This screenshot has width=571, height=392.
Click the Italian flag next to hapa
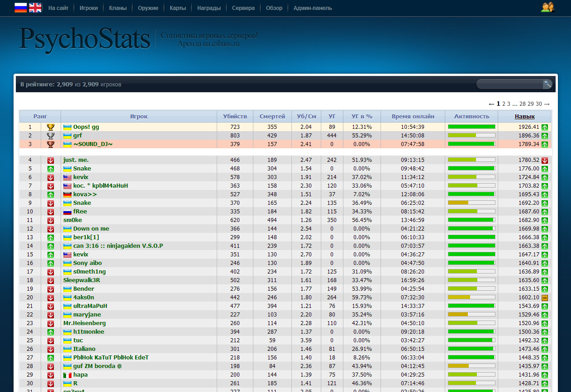click(x=67, y=375)
